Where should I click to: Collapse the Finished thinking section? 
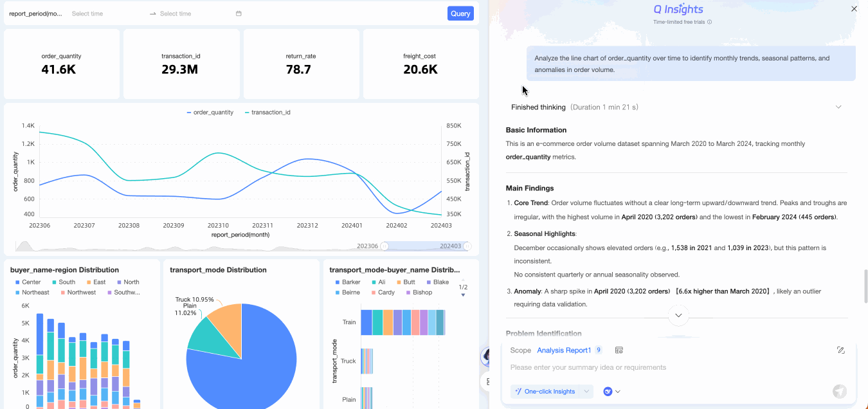(838, 107)
